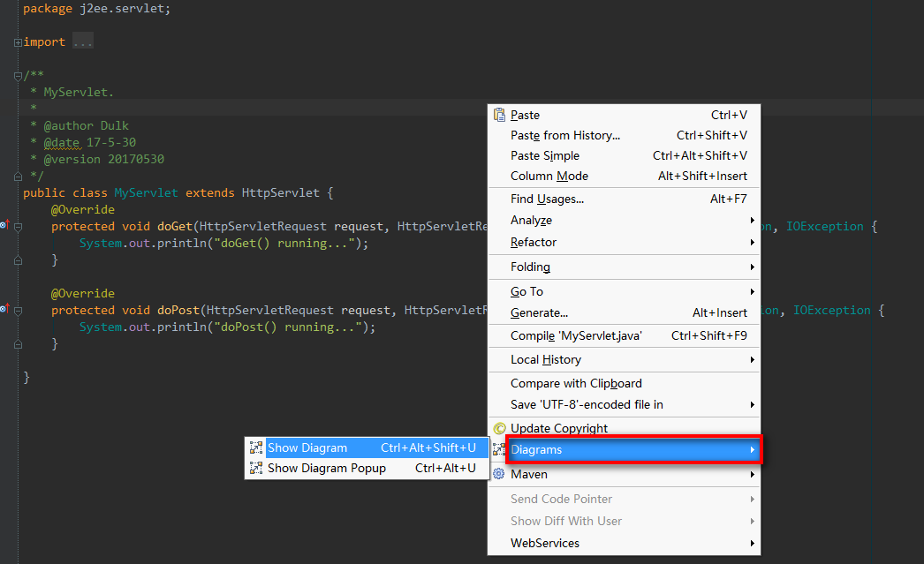The image size is (924, 564).
Task: Click the Javadoc end fold marker
Action: [x=18, y=176]
